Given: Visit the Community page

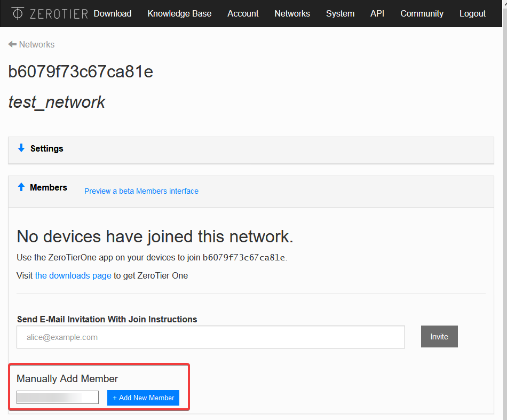Looking at the screenshot, I should coord(422,13).
